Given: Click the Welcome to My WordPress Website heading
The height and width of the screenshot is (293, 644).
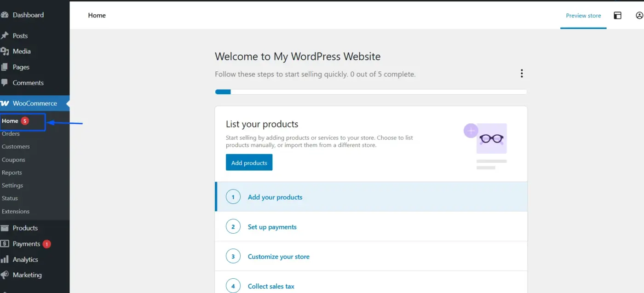Looking at the screenshot, I should point(298,57).
